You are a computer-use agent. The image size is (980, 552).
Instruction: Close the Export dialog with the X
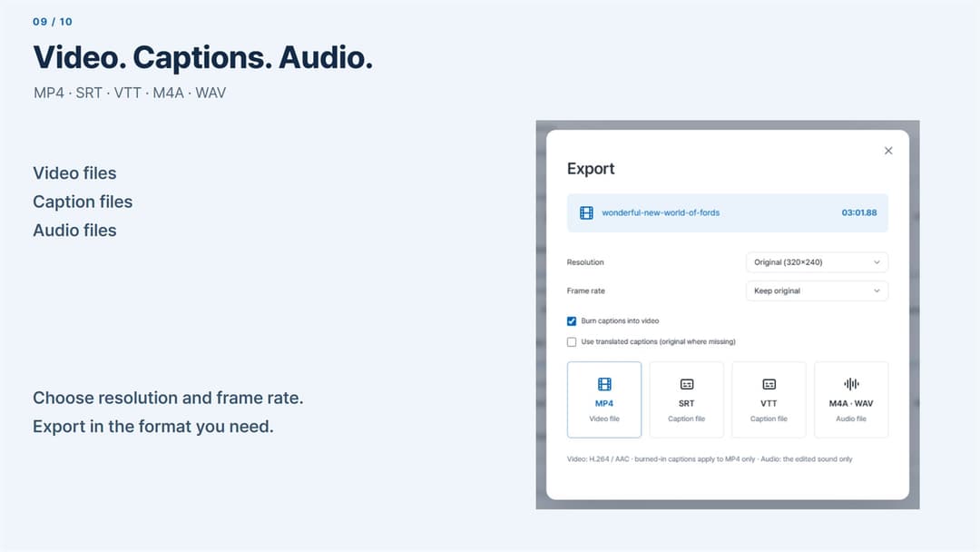point(888,151)
